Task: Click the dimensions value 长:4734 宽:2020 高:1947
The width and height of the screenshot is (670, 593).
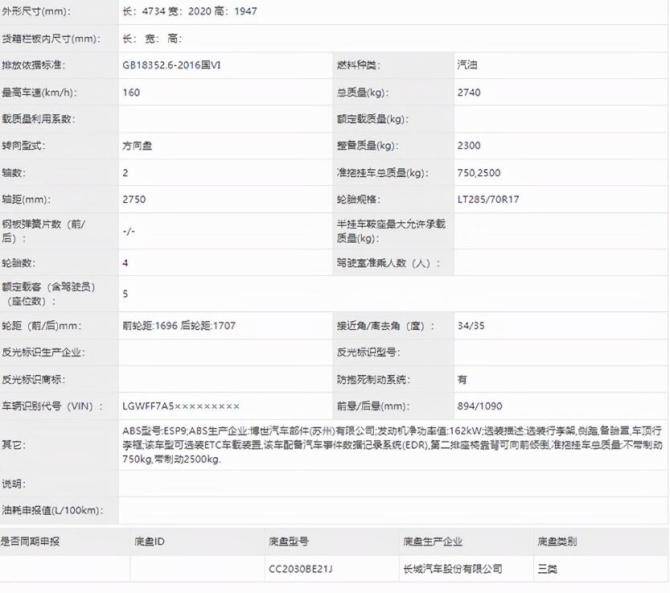Action: pyautogui.click(x=190, y=12)
